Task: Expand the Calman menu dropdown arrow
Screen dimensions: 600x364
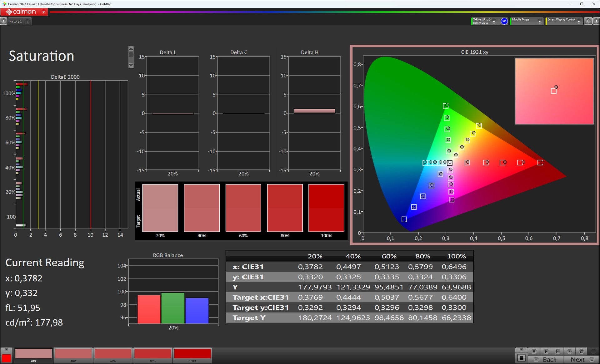Action: [x=44, y=12]
